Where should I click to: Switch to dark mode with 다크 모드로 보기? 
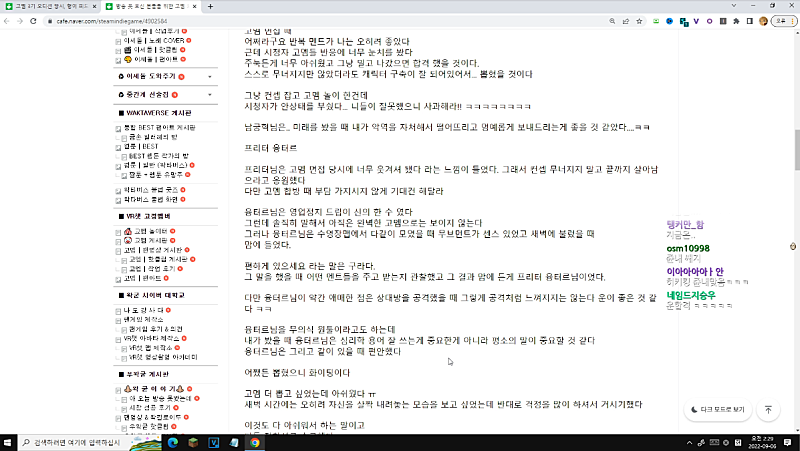click(x=717, y=409)
